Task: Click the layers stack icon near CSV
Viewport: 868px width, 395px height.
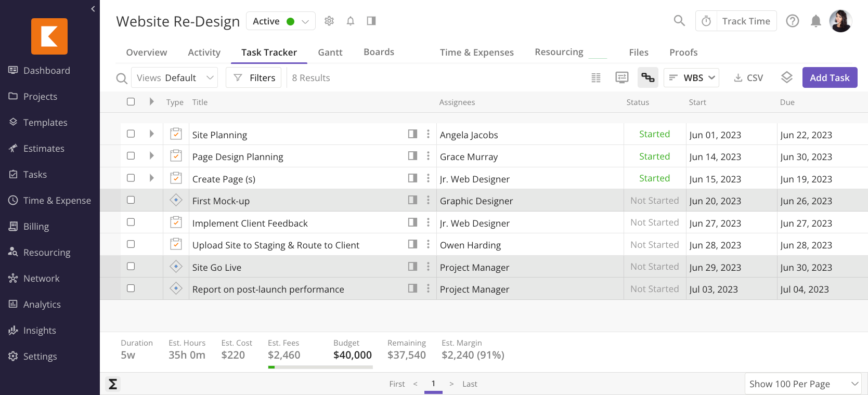Action: pyautogui.click(x=786, y=78)
